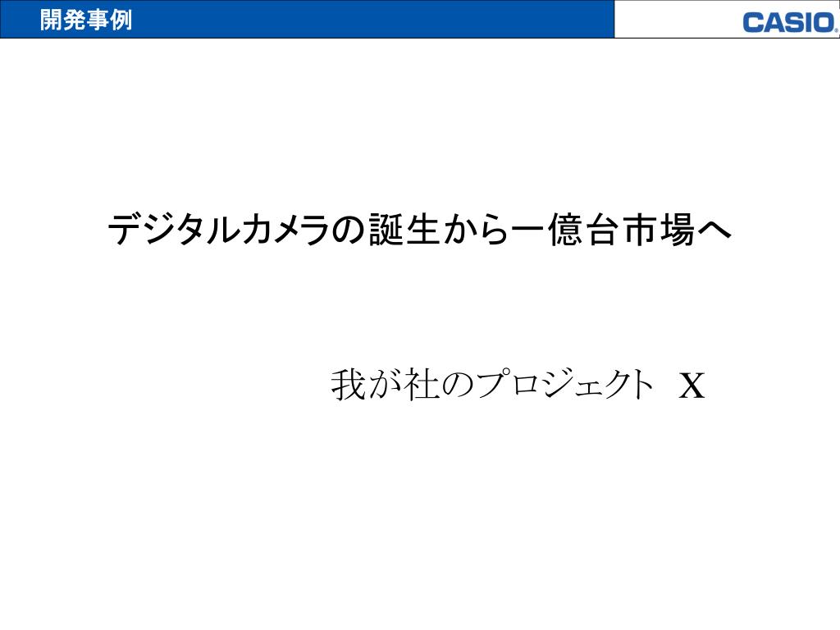Image resolution: width=840 pixels, height=630 pixels.
Task: Select the 開発事例 header label
Action: pyautogui.click(x=85, y=21)
